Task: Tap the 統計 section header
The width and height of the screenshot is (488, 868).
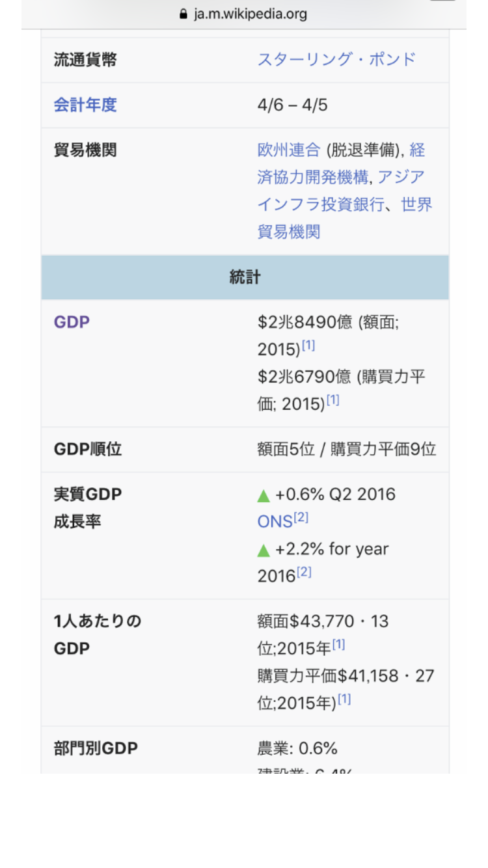Action: (x=245, y=277)
